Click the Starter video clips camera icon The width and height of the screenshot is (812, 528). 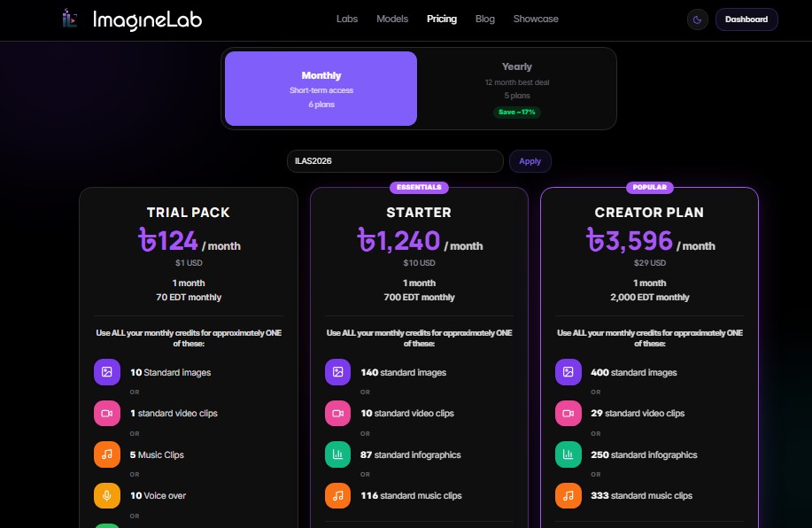(x=337, y=413)
